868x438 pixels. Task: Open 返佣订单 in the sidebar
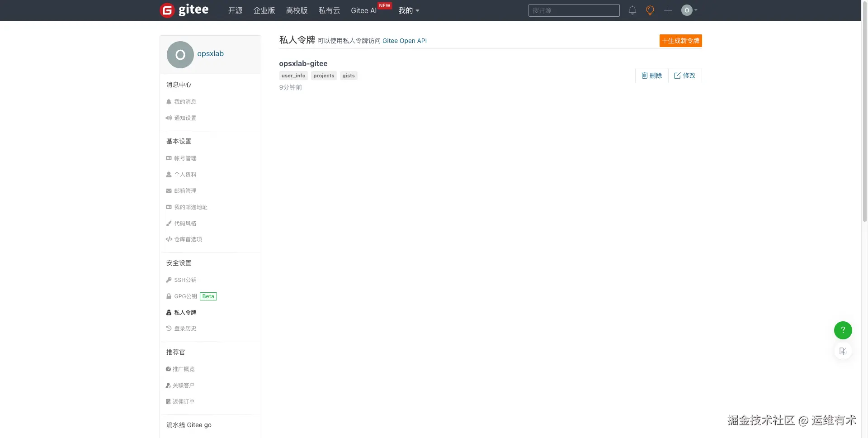click(x=184, y=402)
